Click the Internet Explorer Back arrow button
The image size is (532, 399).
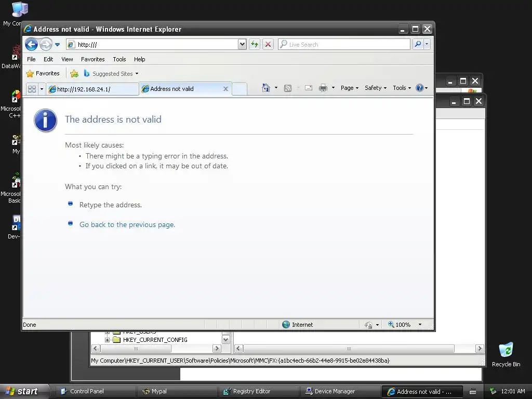coord(31,44)
